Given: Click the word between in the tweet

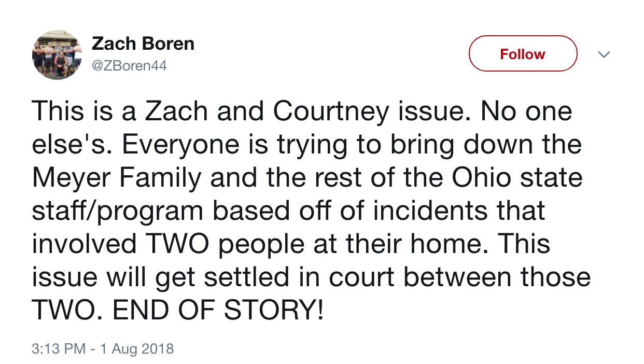Looking at the screenshot, I should [x=456, y=276].
